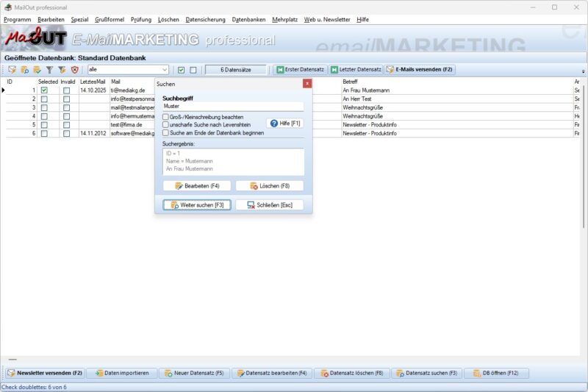Click the red shield icon in toolbar

point(74,70)
